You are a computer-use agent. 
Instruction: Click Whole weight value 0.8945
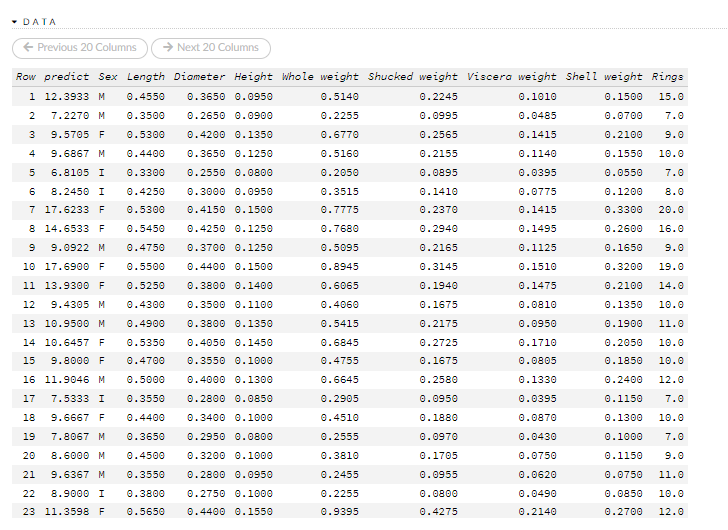tap(339, 267)
